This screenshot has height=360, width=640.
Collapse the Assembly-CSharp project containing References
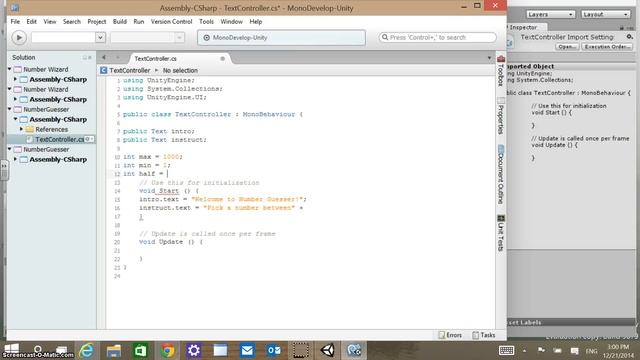point(16,119)
